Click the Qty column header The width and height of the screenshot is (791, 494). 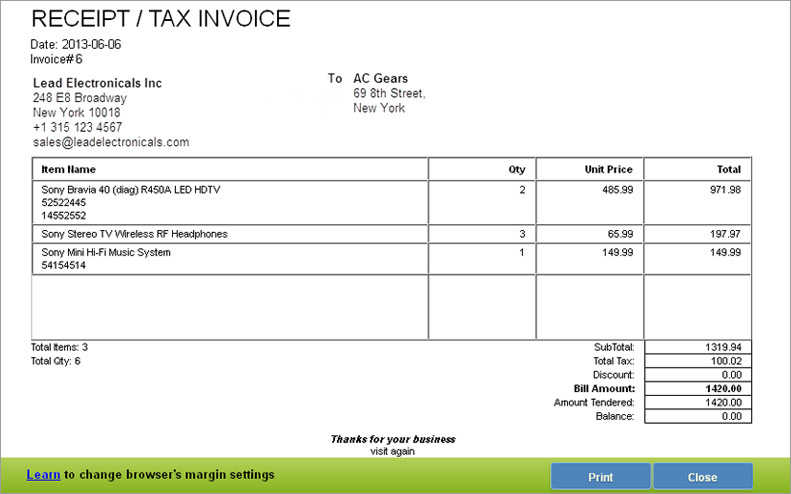point(517,170)
